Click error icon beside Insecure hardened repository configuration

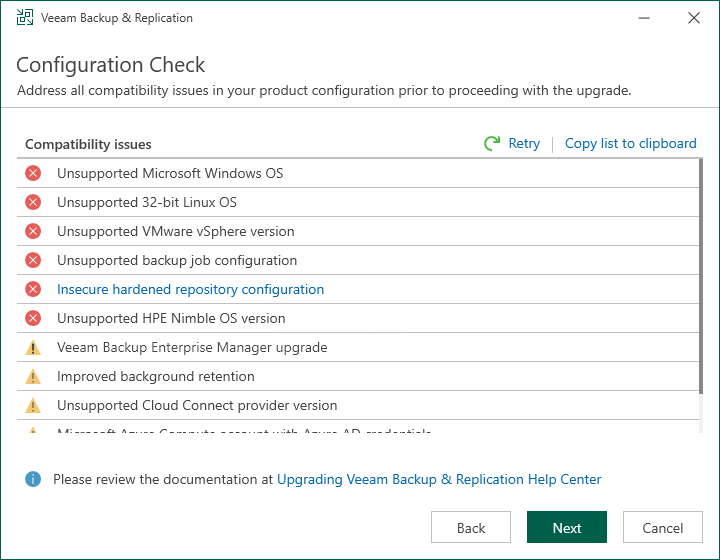[x=33, y=289]
